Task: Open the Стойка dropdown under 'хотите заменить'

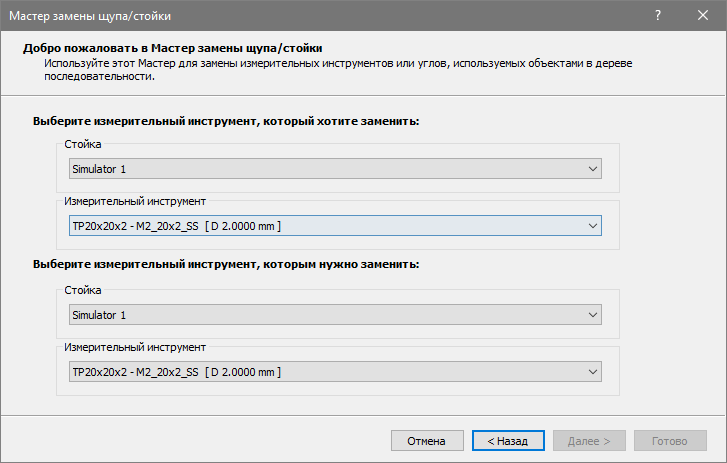Action: coord(335,168)
